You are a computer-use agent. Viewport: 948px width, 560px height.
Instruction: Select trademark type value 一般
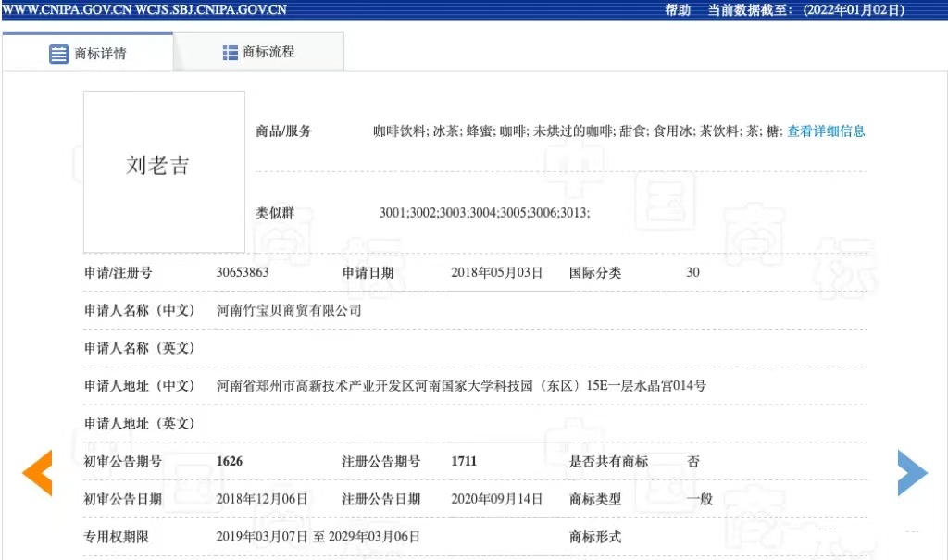tap(700, 500)
